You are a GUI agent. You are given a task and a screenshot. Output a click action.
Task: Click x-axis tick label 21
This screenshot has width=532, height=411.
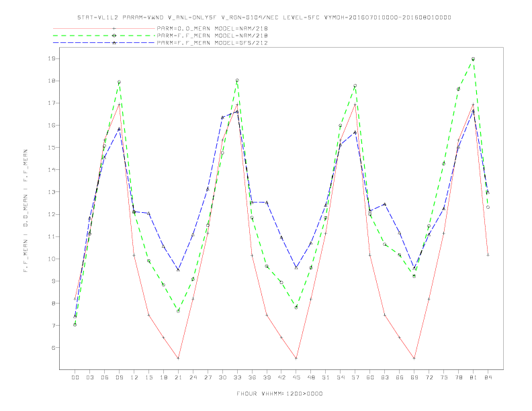178,377
